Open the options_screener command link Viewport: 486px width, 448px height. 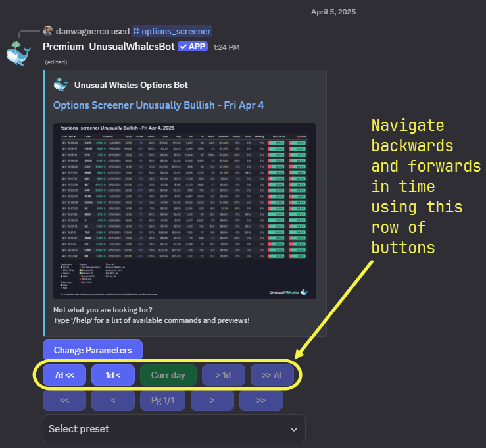pyautogui.click(x=172, y=31)
